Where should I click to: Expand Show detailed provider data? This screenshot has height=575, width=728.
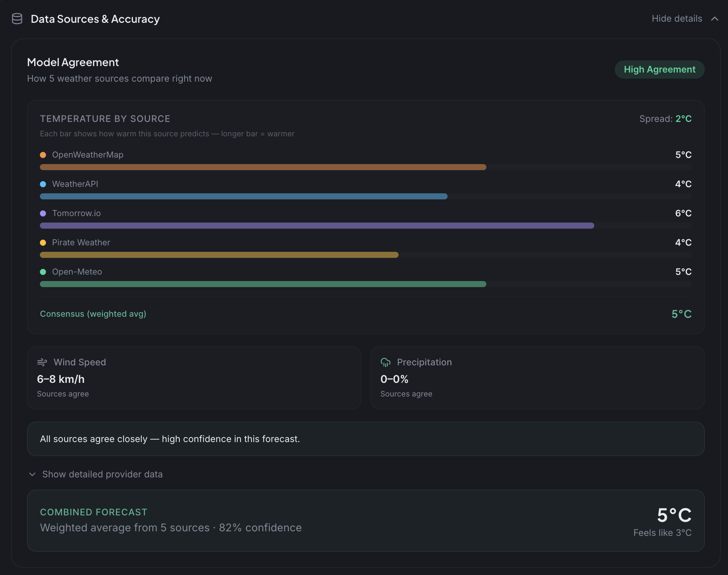point(102,474)
